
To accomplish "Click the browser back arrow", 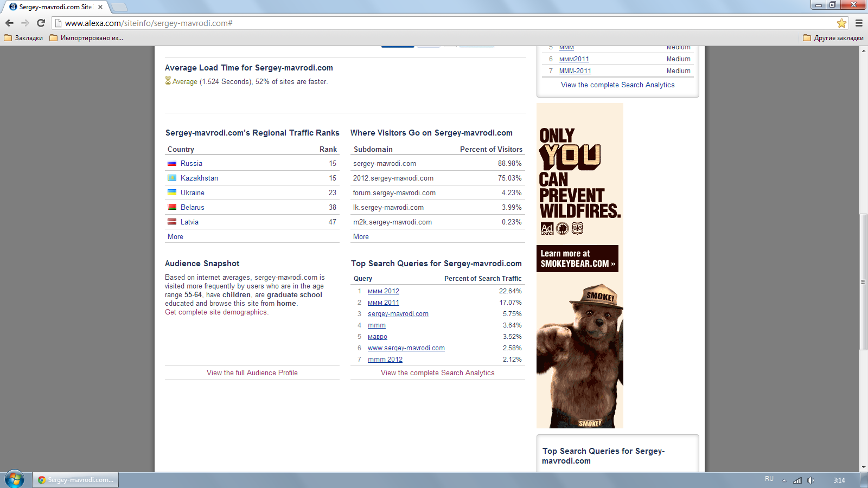I will [9, 23].
